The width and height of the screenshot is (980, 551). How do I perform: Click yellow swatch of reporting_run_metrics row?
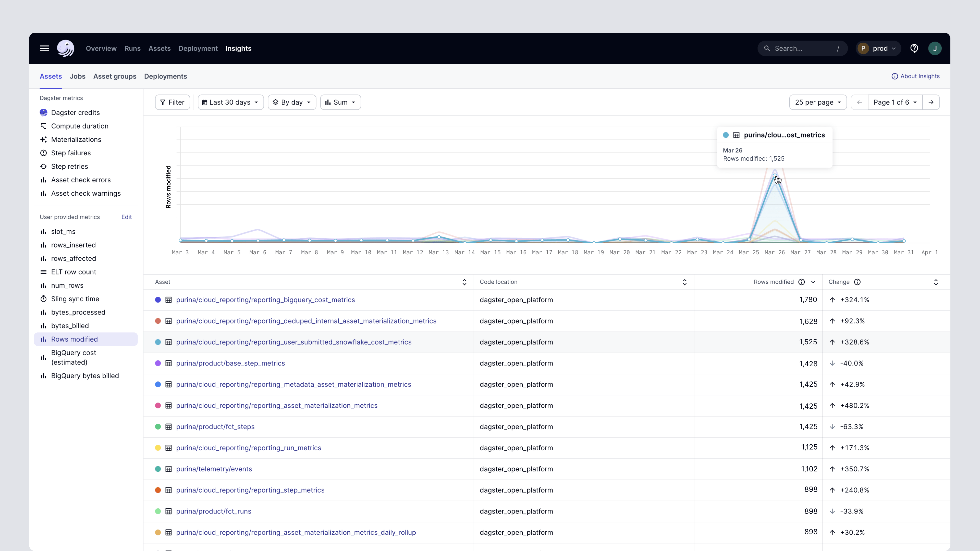pyautogui.click(x=158, y=448)
